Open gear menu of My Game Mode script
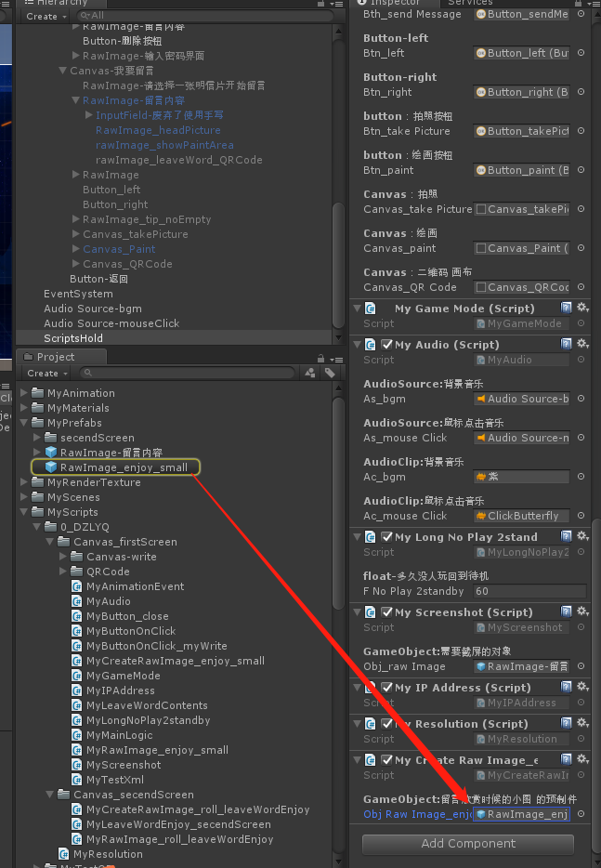601x868 pixels. (582, 308)
